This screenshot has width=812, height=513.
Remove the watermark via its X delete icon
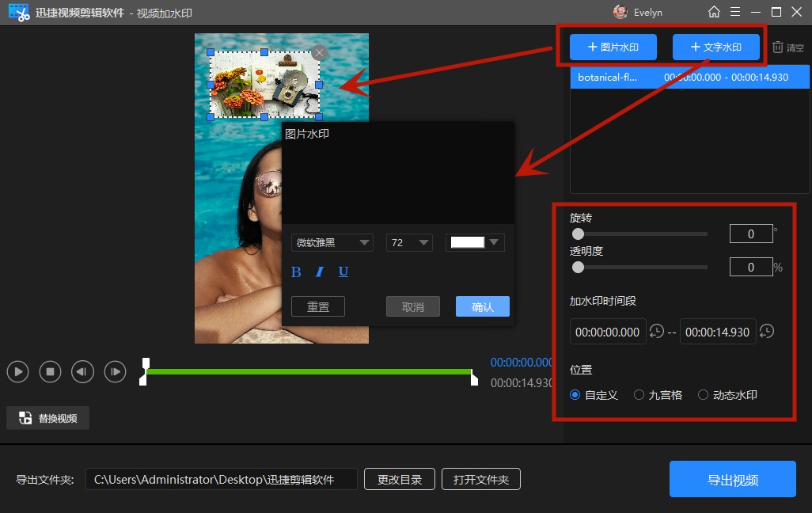pos(319,52)
